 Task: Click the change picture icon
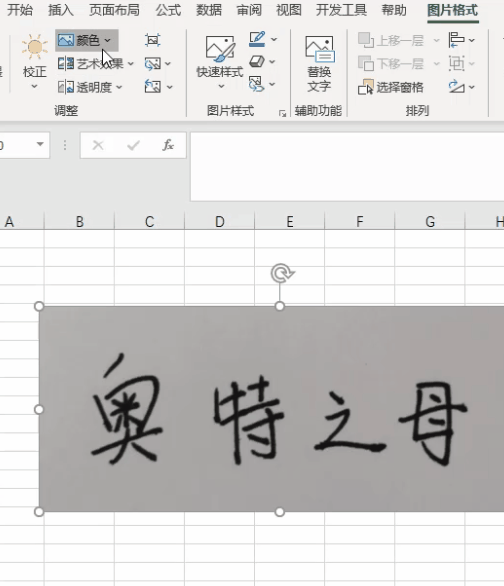(x=157, y=64)
